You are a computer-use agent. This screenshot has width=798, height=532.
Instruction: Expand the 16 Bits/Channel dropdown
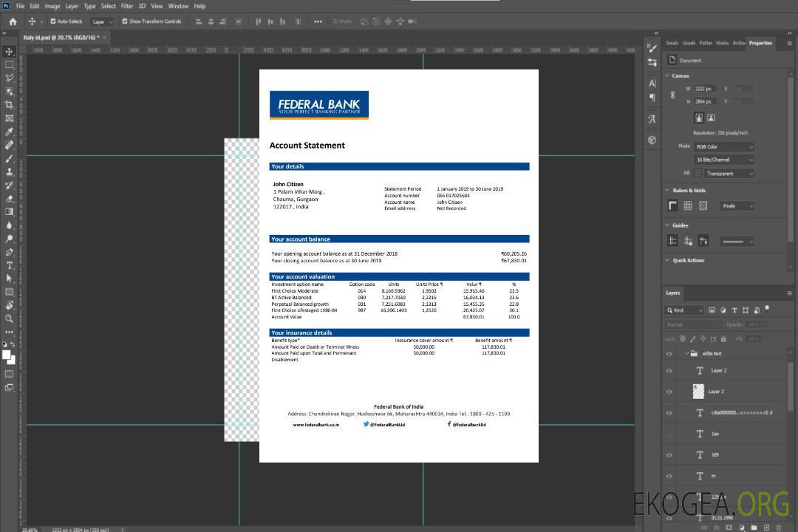(723, 160)
